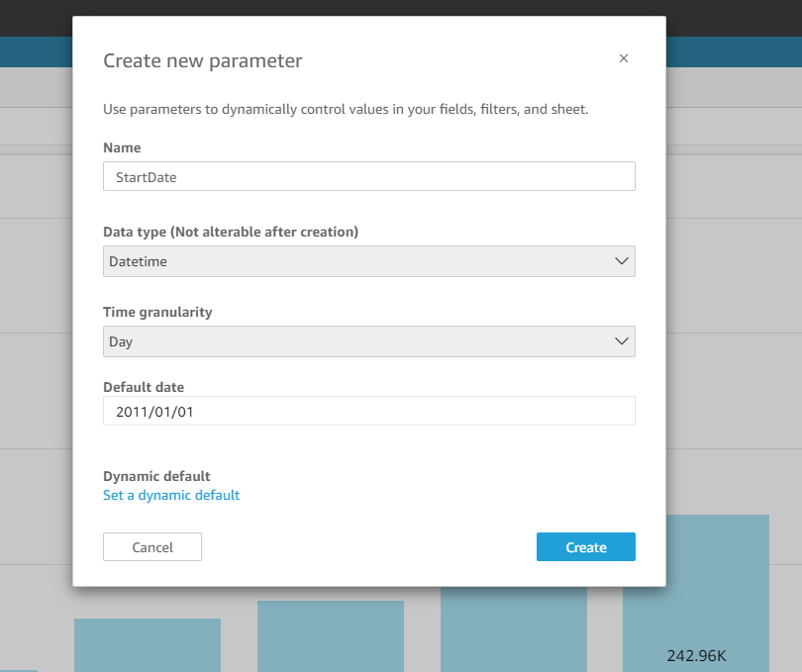
Task: Click the Dynamic default heading
Action: pyautogui.click(x=156, y=476)
